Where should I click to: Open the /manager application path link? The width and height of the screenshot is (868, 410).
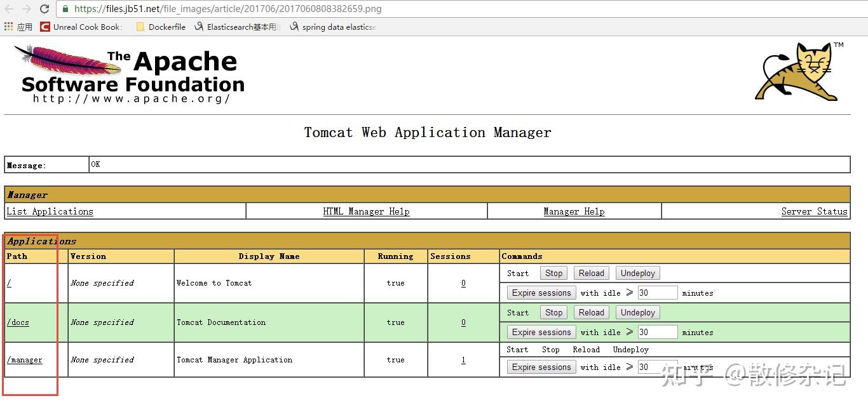click(x=25, y=360)
